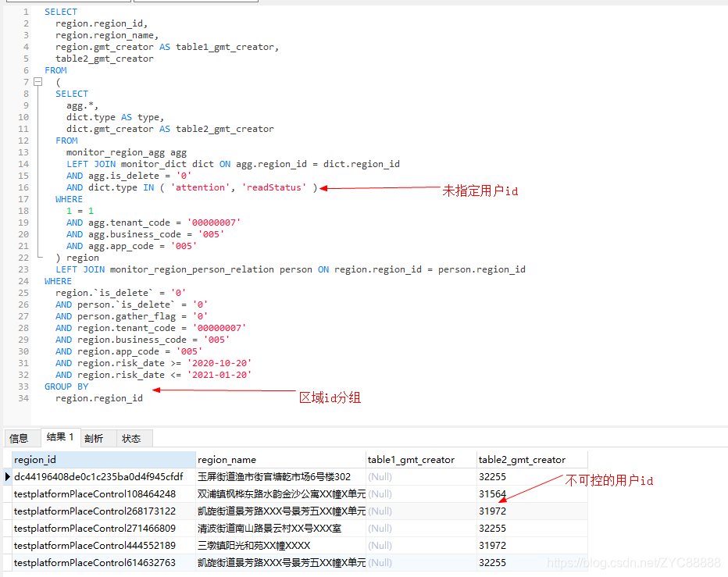Click '00000007' tenant code on line 19
Image resolution: width=728 pixels, height=577 pixels.
click(213, 223)
